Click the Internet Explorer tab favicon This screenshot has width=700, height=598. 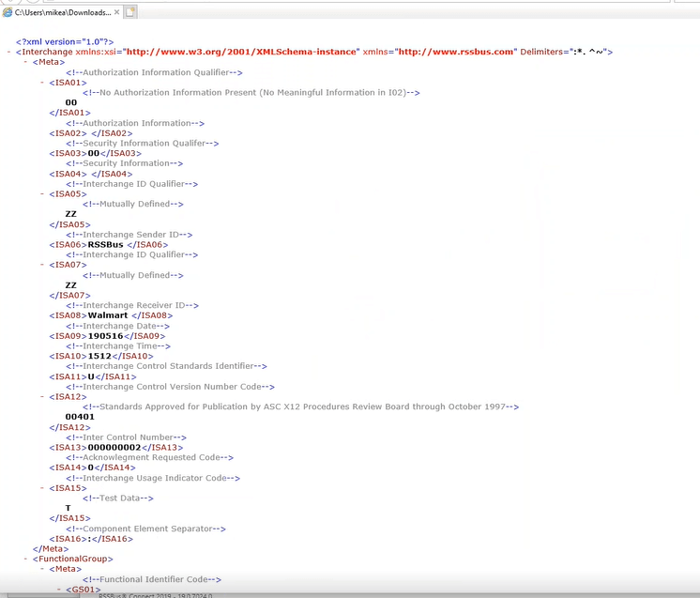click(x=8, y=12)
